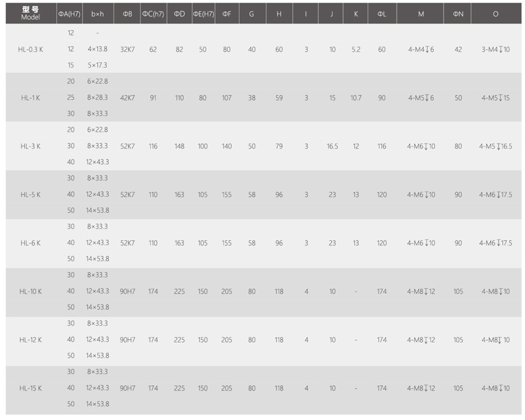Click the b×h column header
525x420 pixels.
tap(98, 13)
